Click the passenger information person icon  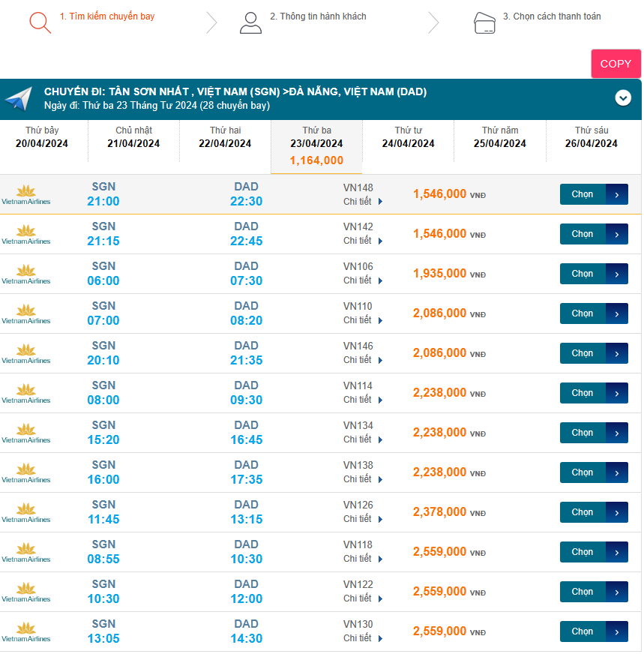tap(250, 22)
